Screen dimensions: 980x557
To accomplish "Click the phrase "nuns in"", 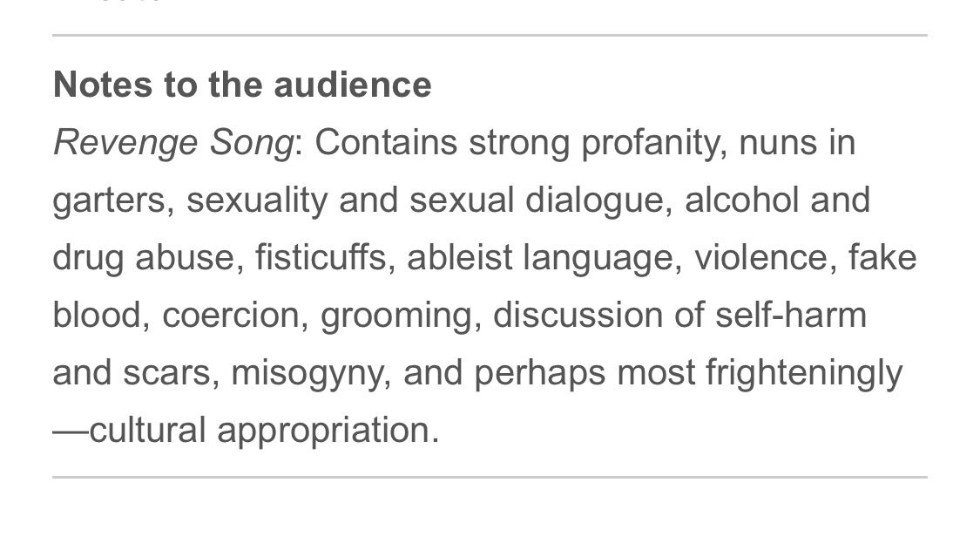I will click(x=796, y=142).
